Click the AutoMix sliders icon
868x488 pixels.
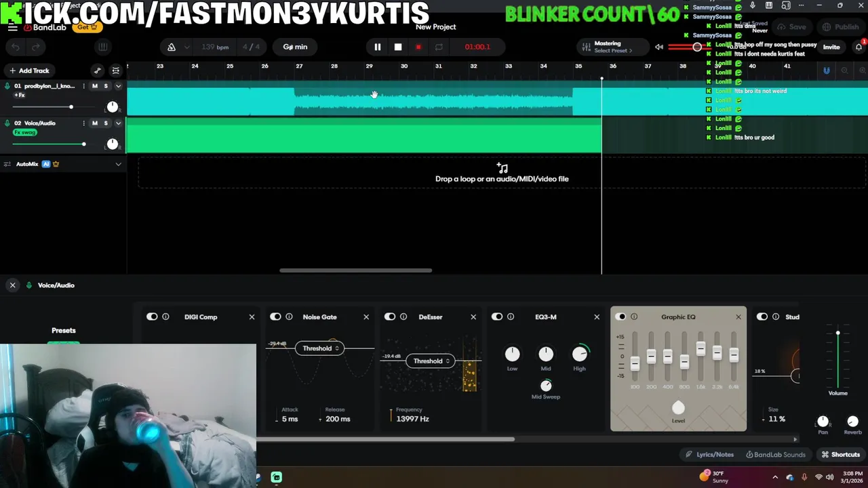coord(7,164)
